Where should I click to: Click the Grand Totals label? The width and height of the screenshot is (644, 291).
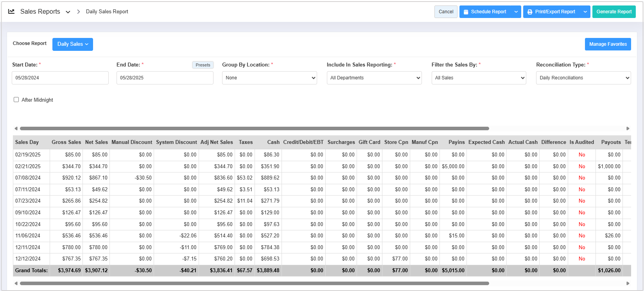[x=31, y=271]
